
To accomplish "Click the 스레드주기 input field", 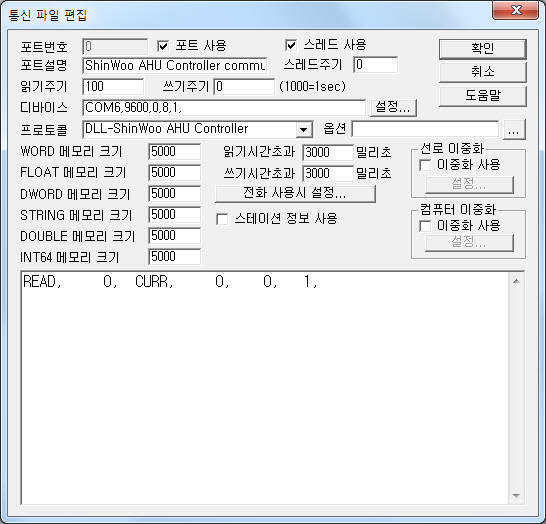I will (376, 65).
